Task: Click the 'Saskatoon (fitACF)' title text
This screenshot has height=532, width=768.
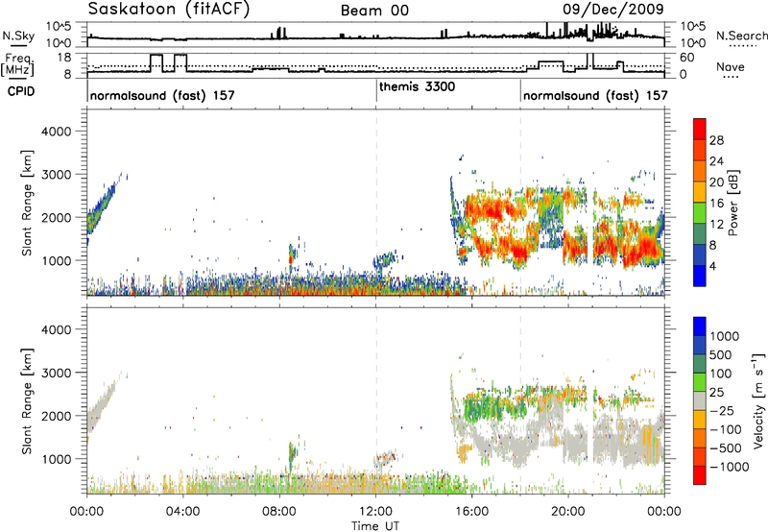Action: click(x=169, y=9)
